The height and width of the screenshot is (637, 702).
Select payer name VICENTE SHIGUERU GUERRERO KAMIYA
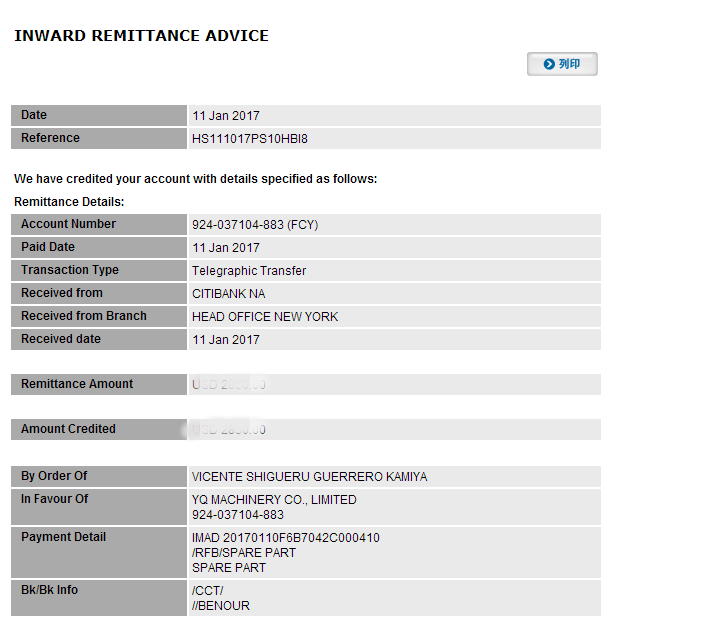click(309, 477)
